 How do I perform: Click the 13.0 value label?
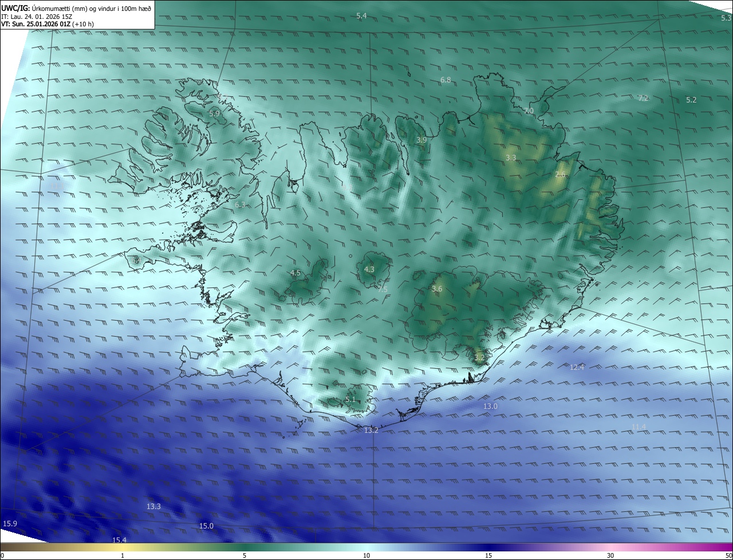tap(491, 407)
